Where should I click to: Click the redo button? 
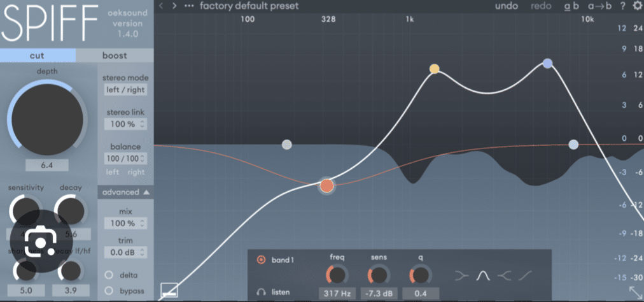point(541,6)
